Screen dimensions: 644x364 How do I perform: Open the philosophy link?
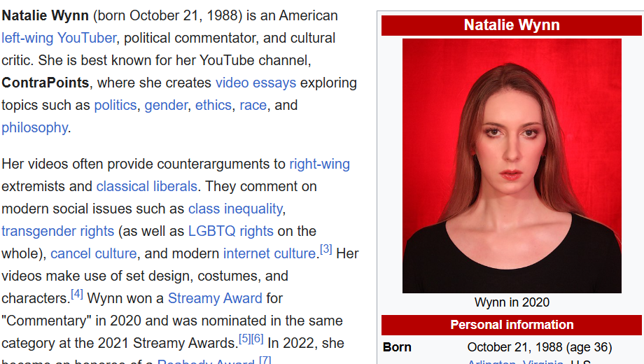[x=34, y=128]
